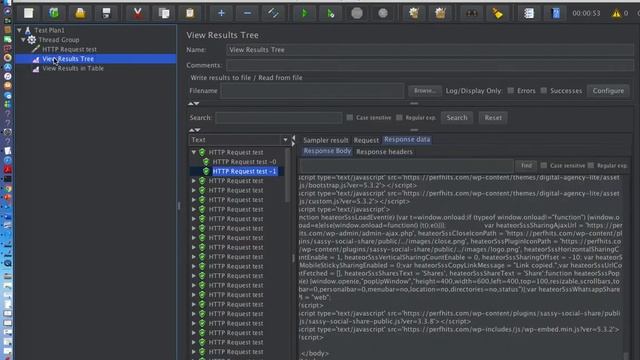The width and height of the screenshot is (640, 360).
Task: Click the Clear All results icon
Action: point(440,13)
